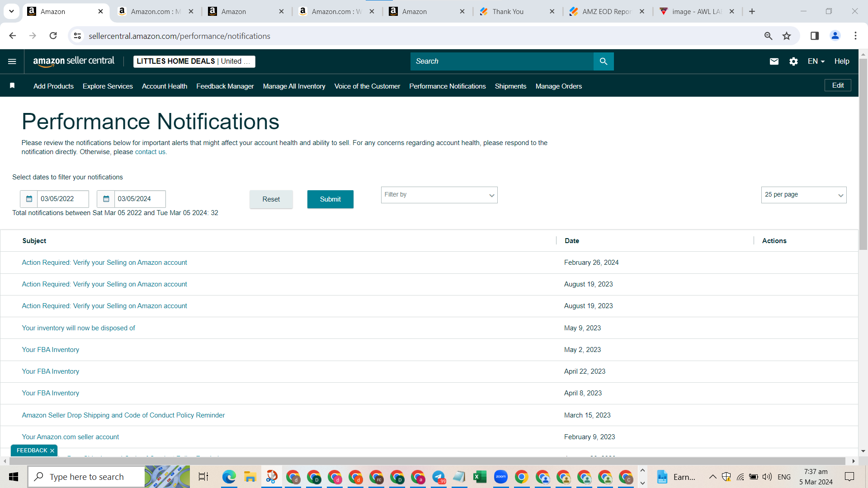Image resolution: width=868 pixels, height=488 pixels.
Task: Click the Submit button
Action: [x=330, y=199]
